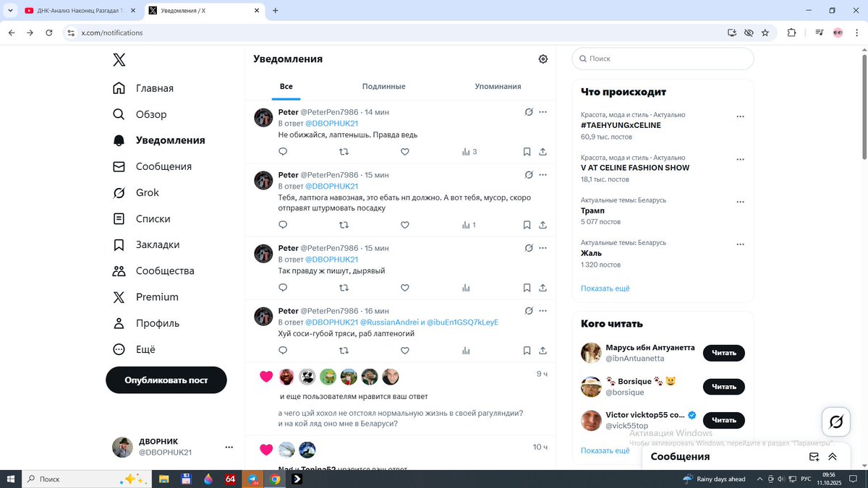Viewport: 868px width, 488px height.
Task: Like the "Не обижайся, лаптенышь" post
Action: (405, 152)
